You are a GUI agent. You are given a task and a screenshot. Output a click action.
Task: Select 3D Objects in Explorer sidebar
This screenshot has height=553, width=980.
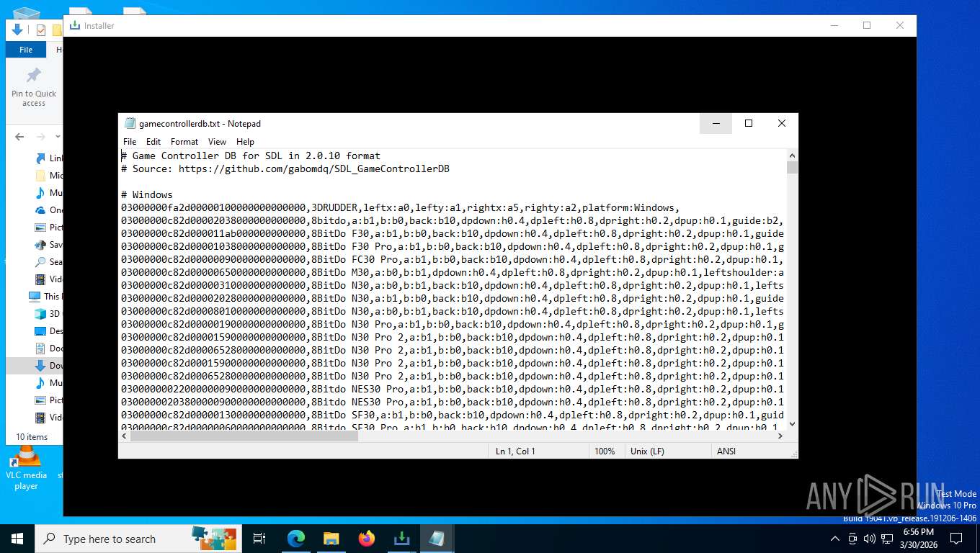click(49, 314)
